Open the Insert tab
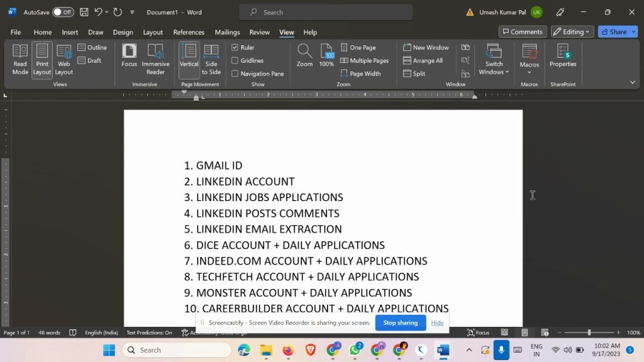This screenshot has height=362, width=644. coord(70,32)
